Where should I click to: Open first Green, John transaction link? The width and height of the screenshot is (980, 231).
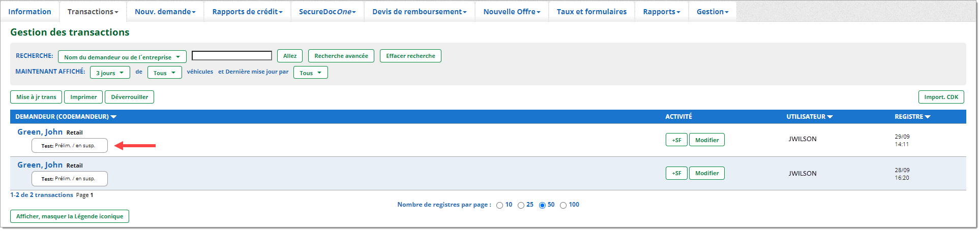(x=40, y=132)
